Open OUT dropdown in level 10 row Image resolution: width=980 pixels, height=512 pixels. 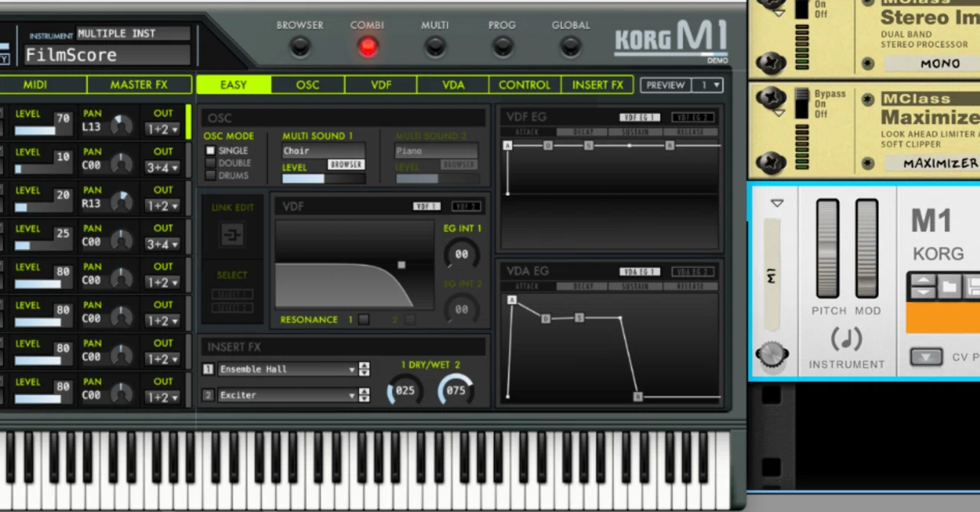click(x=163, y=168)
